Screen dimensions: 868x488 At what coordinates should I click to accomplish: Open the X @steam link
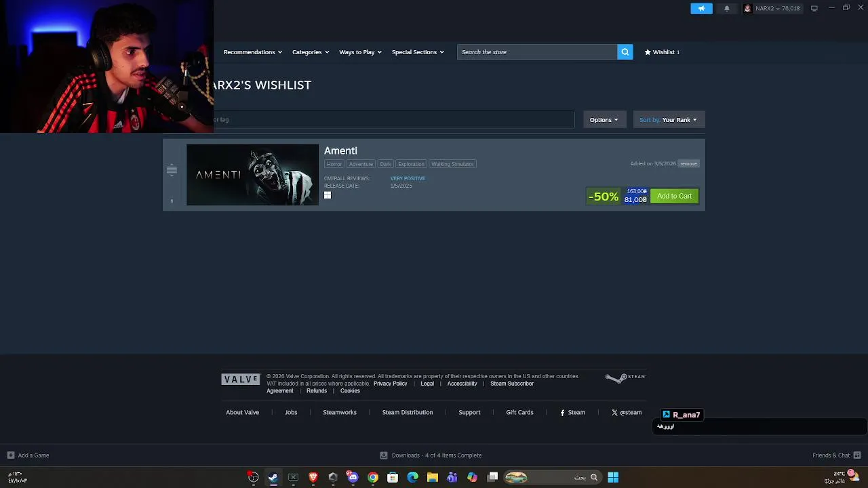(x=627, y=412)
